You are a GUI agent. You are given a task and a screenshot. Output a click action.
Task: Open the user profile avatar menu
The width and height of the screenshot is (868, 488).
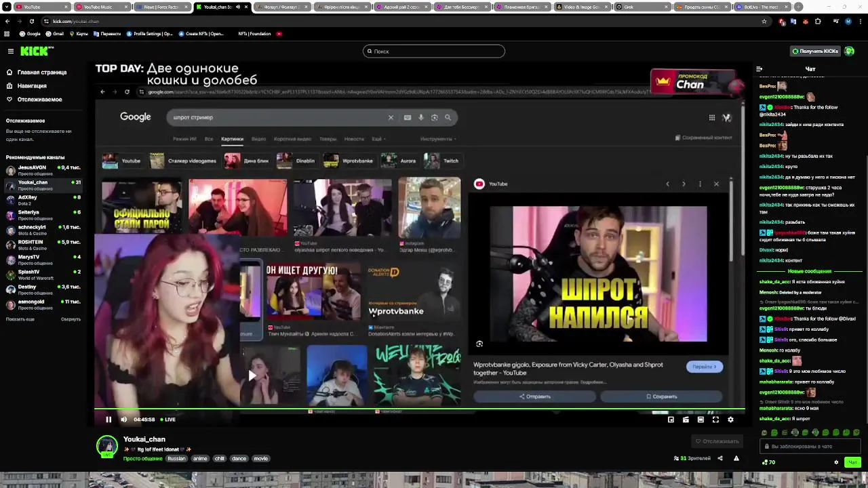pos(850,52)
